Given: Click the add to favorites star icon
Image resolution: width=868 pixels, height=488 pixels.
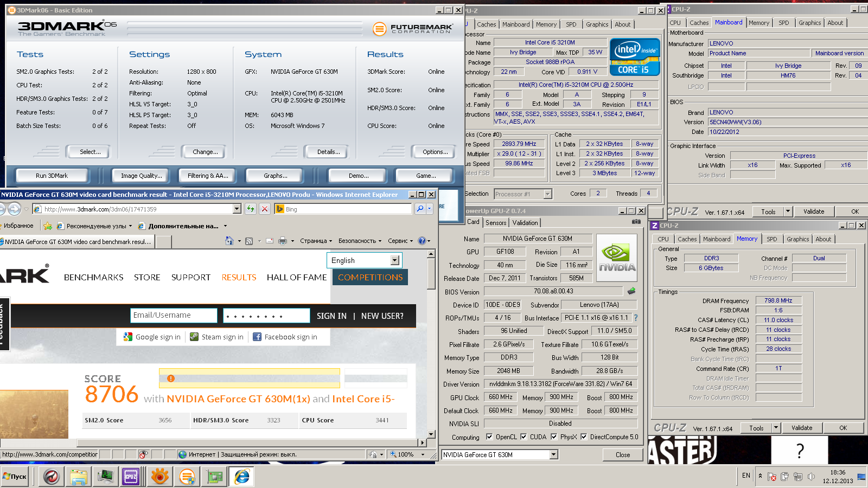Looking at the screenshot, I should pos(48,226).
